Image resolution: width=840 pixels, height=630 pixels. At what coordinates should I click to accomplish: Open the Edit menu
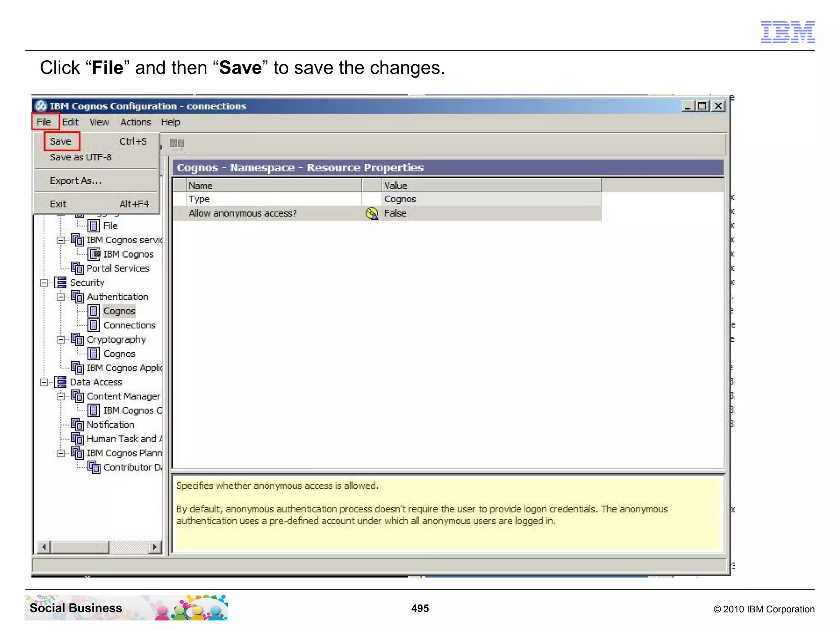tap(70, 122)
